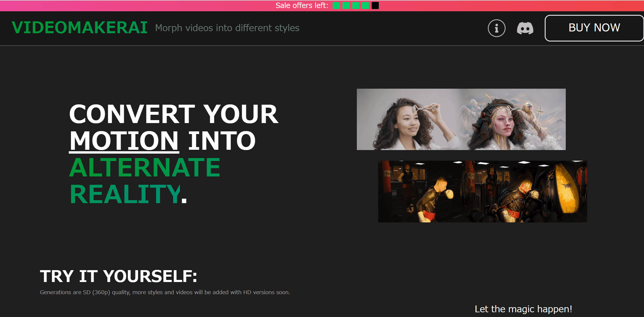Viewport: 644px width, 317px height.
Task: Click the 'TRY IT YOURSELF:' heading
Action: (x=119, y=276)
